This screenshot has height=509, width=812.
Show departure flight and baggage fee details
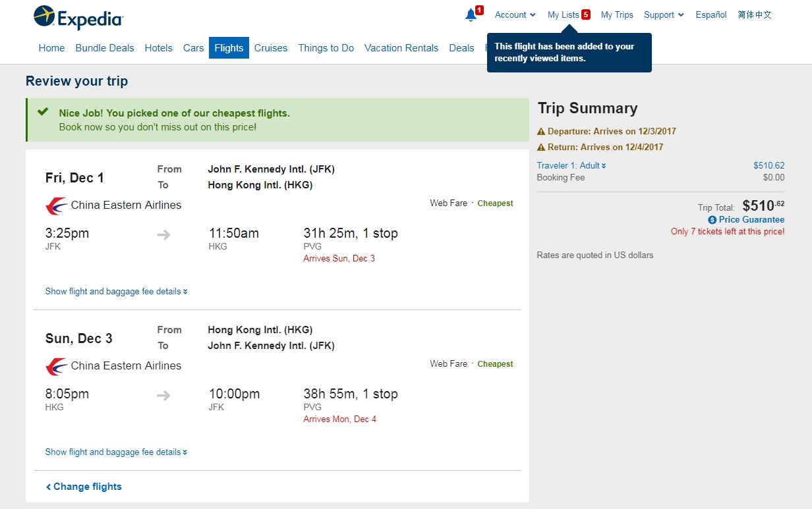click(x=116, y=291)
